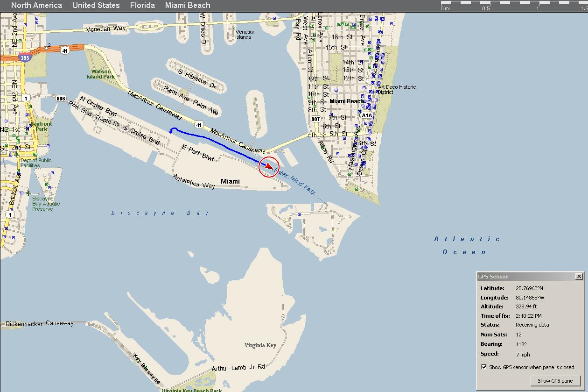Select United States in the location breadcrumb

(x=96, y=6)
